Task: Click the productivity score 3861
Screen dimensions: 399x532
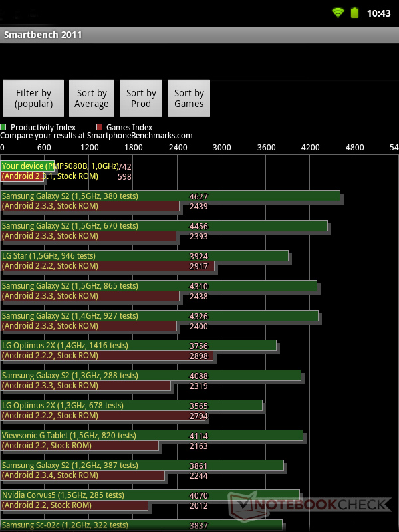Action: coord(198,465)
